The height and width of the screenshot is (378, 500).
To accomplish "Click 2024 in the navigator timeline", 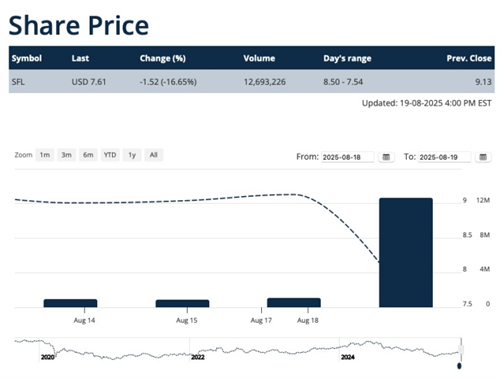I will [348, 357].
